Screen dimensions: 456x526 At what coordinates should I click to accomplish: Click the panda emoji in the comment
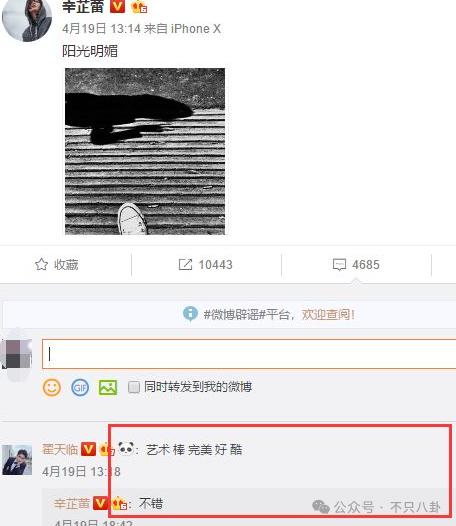pos(126,449)
